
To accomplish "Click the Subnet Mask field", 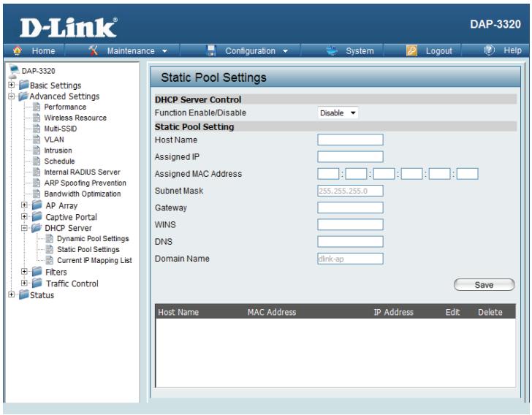I will pyautogui.click(x=350, y=191).
